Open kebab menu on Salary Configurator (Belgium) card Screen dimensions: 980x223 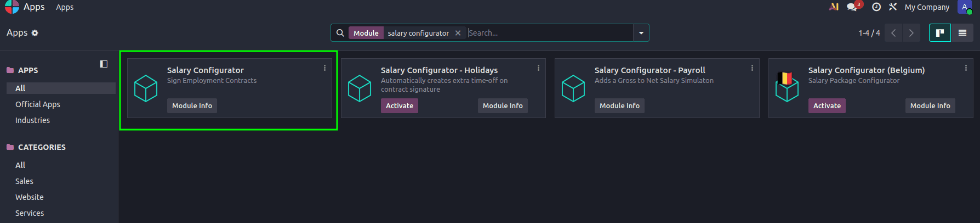coord(966,68)
